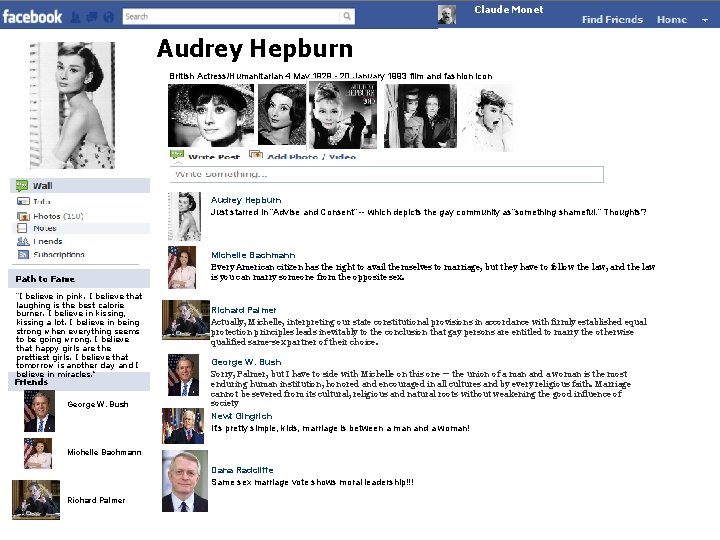Click Claude Monet's avatar in the header

[x=447, y=14]
